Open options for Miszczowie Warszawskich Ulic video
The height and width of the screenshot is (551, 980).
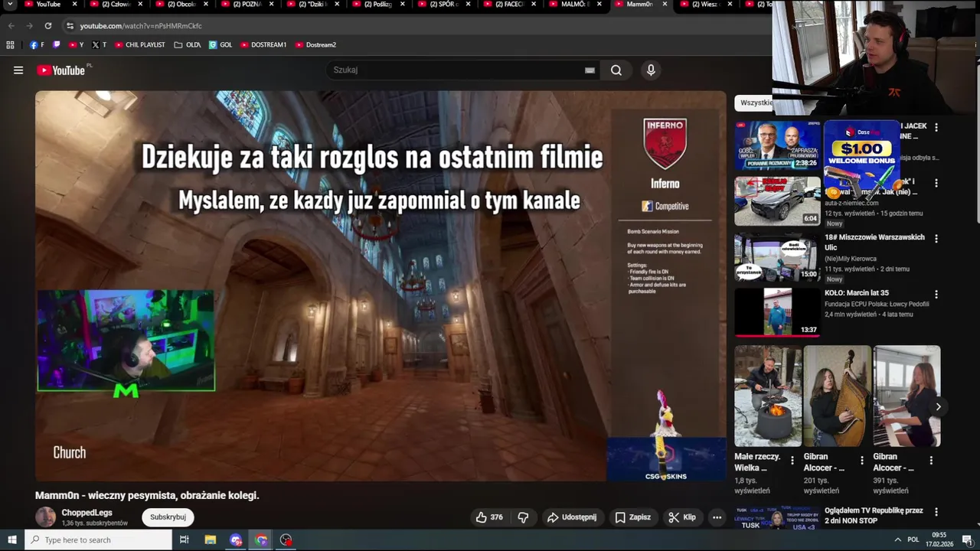pos(936,239)
